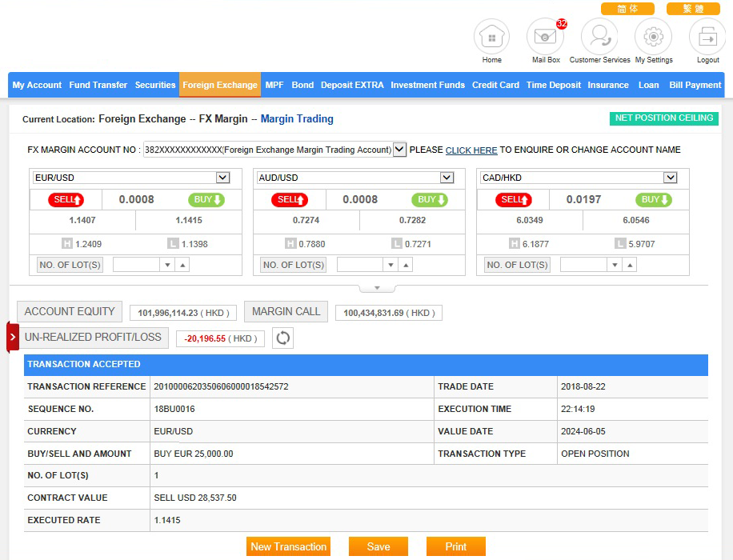Screen dimensions: 733x560
Task: Open the AUD/USD currency pair dropdown
Action: pyautogui.click(x=447, y=178)
